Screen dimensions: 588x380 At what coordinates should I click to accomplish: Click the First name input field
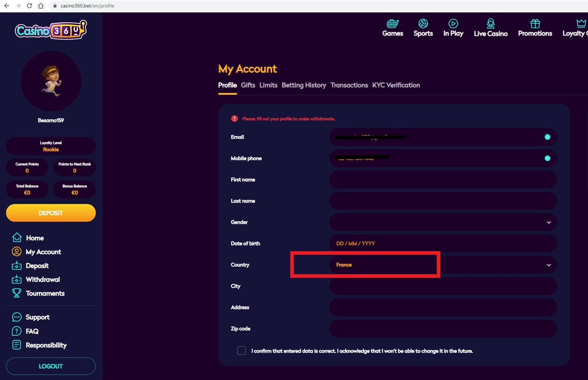tap(443, 180)
